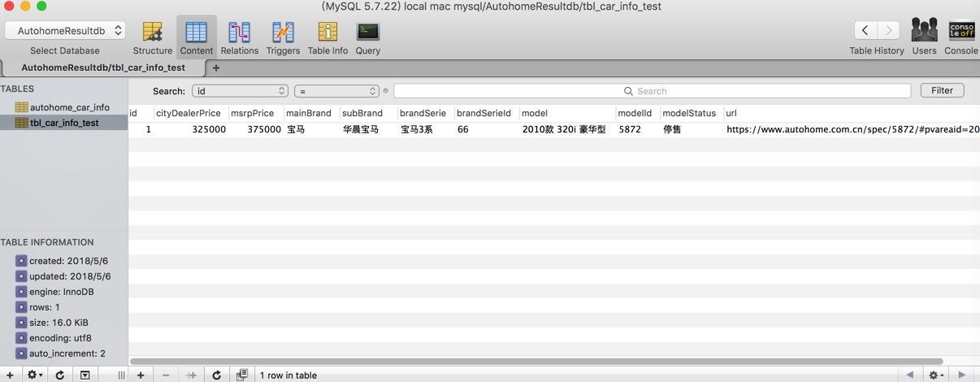Viewport: 980px width, 382px height.
Task: Select the url cell starting with https://www.autohome.com.cn
Action: 852,129
